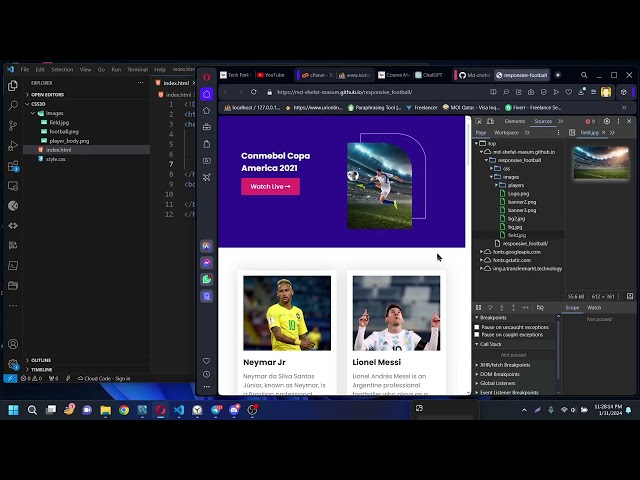Select banner2.png in DevTools file tree
The width and height of the screenshot is (640, 480).
522,202
